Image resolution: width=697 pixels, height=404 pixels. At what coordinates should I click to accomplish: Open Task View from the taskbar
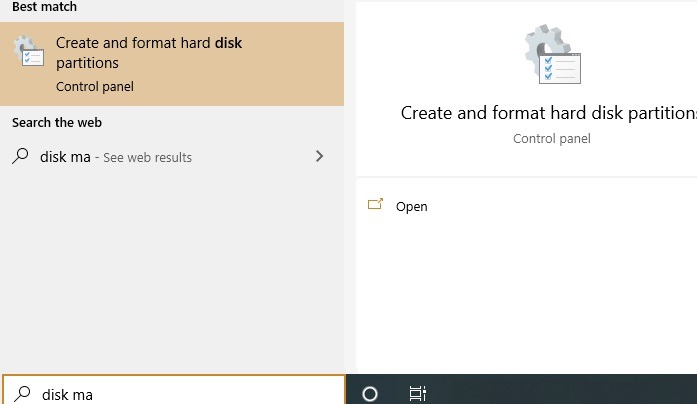(x=418, y=393)
